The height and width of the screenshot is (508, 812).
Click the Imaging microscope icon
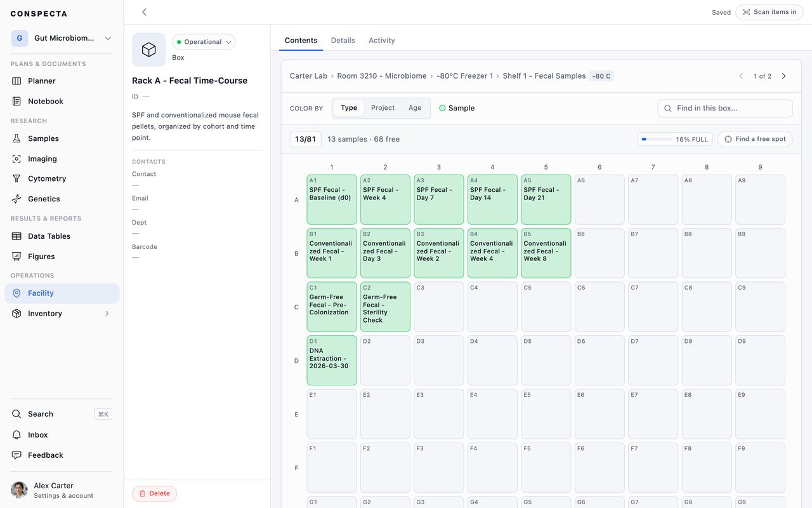click(16, 159)
